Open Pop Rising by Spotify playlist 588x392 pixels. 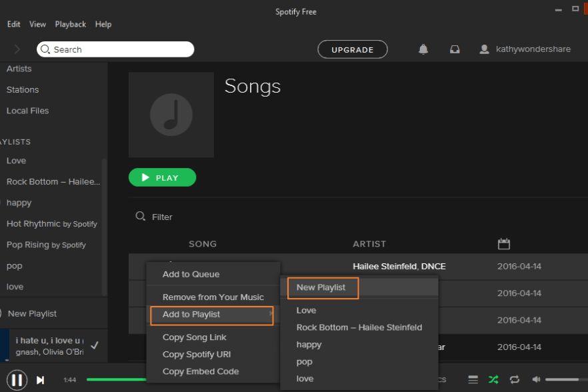coord(46,245)
